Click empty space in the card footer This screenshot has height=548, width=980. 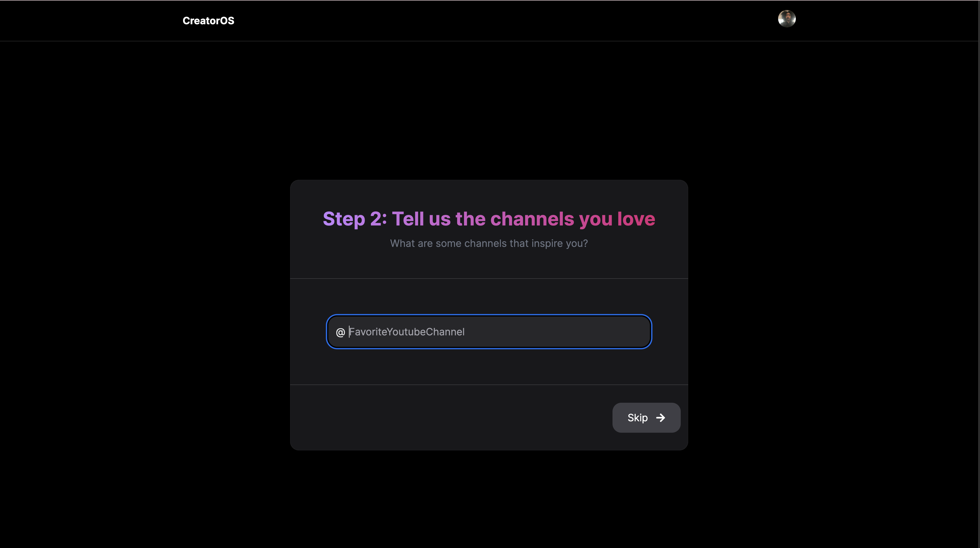[437, 418]
